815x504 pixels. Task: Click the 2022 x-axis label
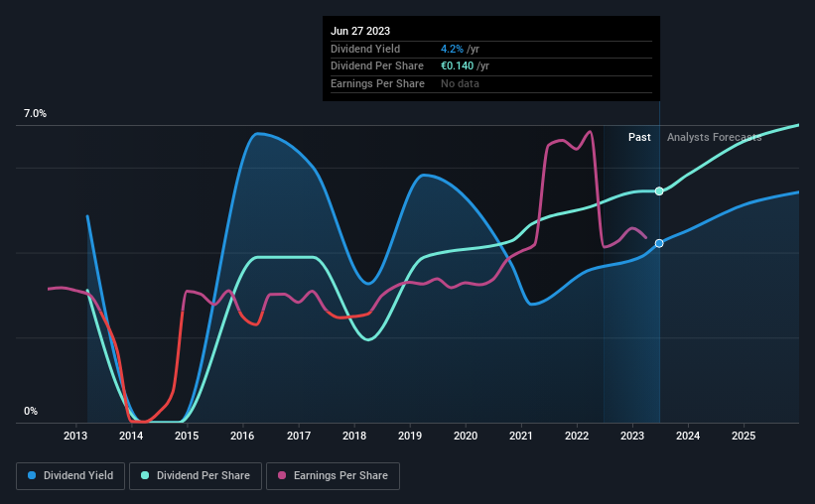click(x=577, y=436)
